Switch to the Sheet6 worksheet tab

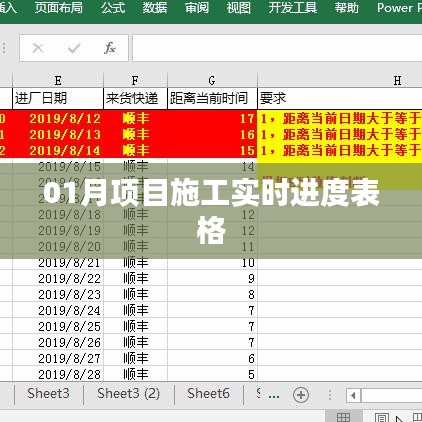[x=208, y=394]
